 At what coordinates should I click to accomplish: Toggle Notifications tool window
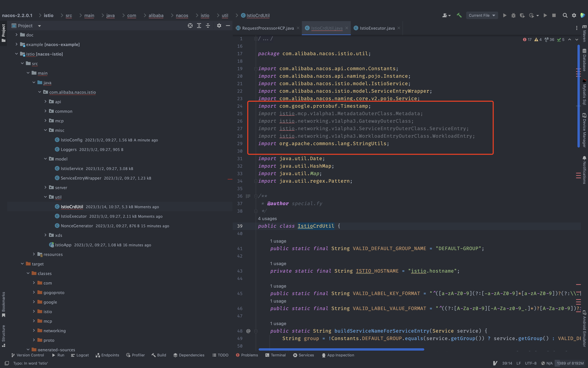[584, 170]
